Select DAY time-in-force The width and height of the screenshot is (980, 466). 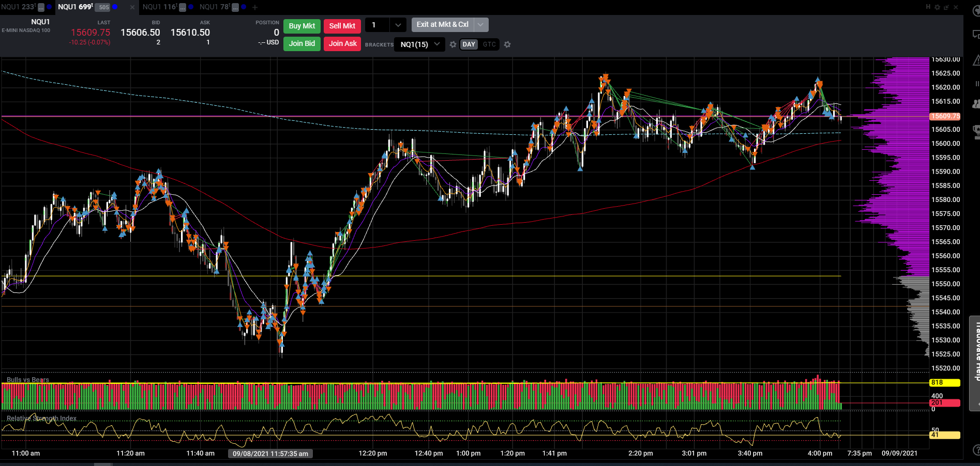click(x=469, y=44)
